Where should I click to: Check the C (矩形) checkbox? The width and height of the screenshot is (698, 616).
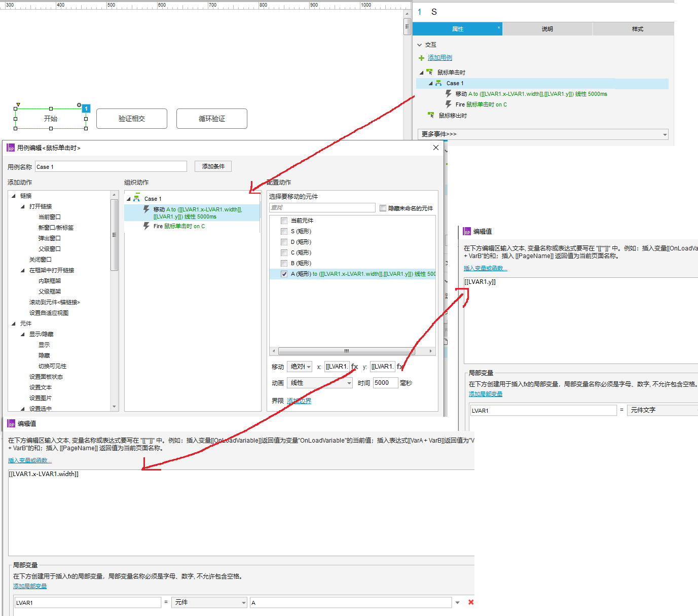284,252
